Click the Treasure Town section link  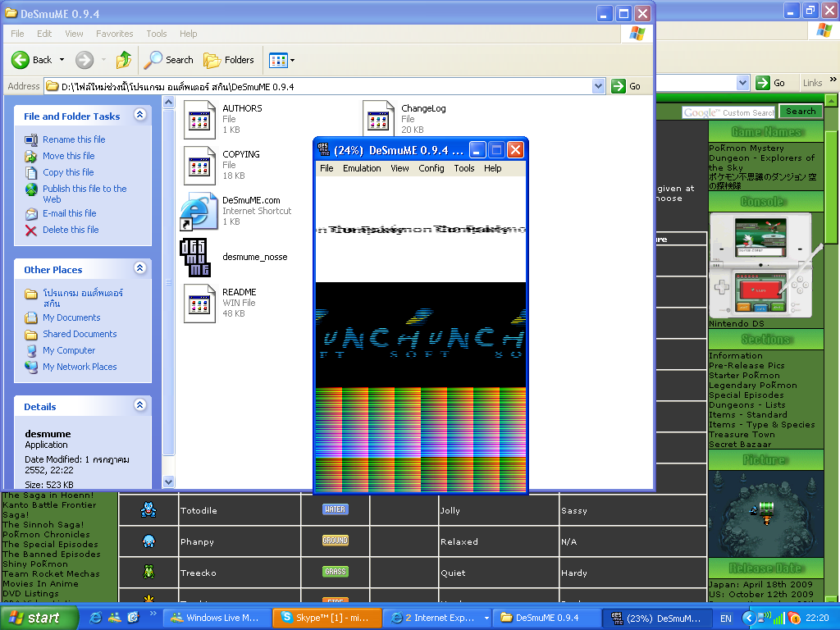[742, 435]
